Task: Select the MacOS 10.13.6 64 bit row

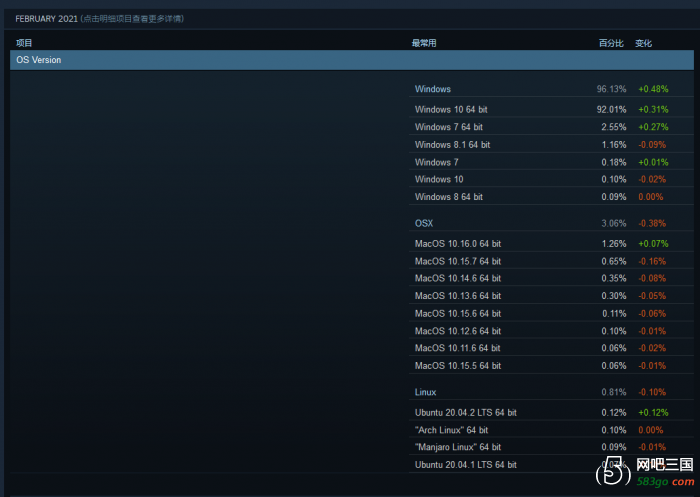Action: tap(551, 296)
